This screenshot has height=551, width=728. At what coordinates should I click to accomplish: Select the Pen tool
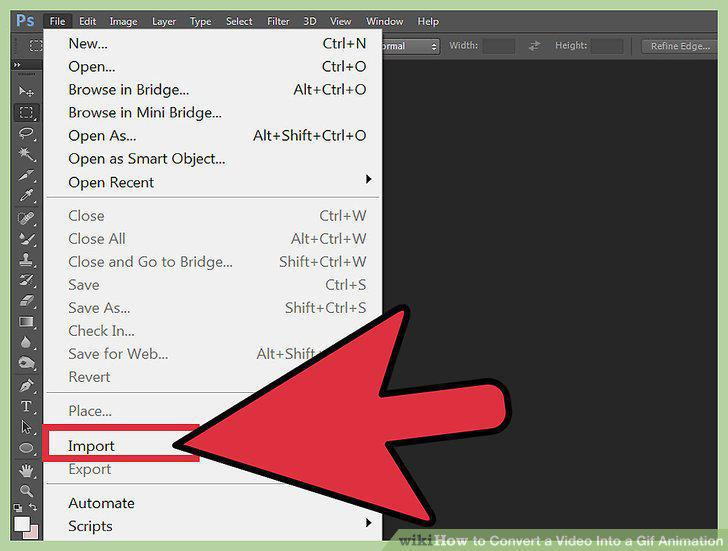[x=26, y=385]
